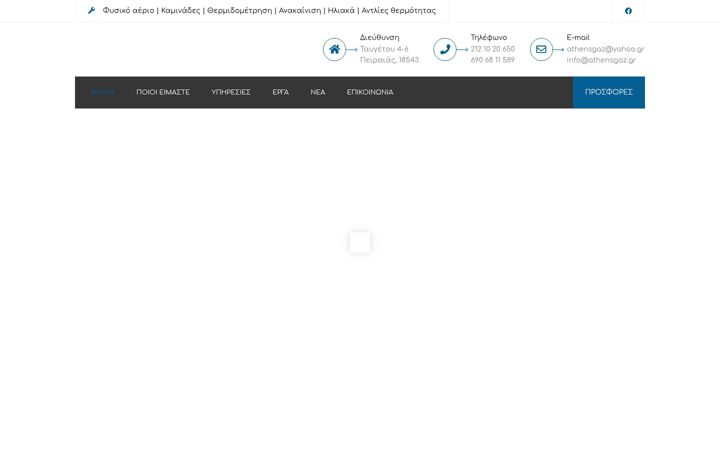This screenshot has width=720, height=450.
Task: Click the wrench icon in top bar
Action: click(91, 11)
